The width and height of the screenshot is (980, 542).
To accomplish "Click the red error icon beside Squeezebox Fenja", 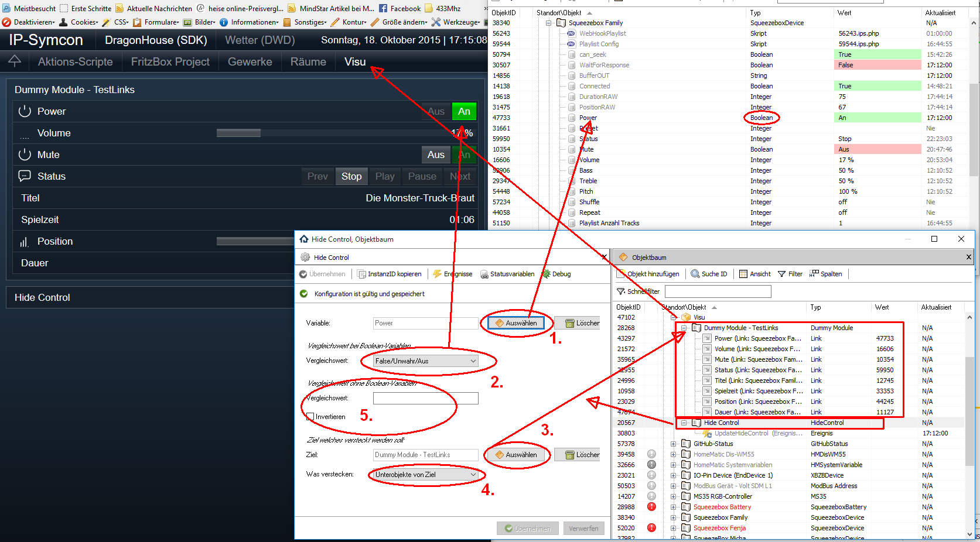I will pos(651,528).
